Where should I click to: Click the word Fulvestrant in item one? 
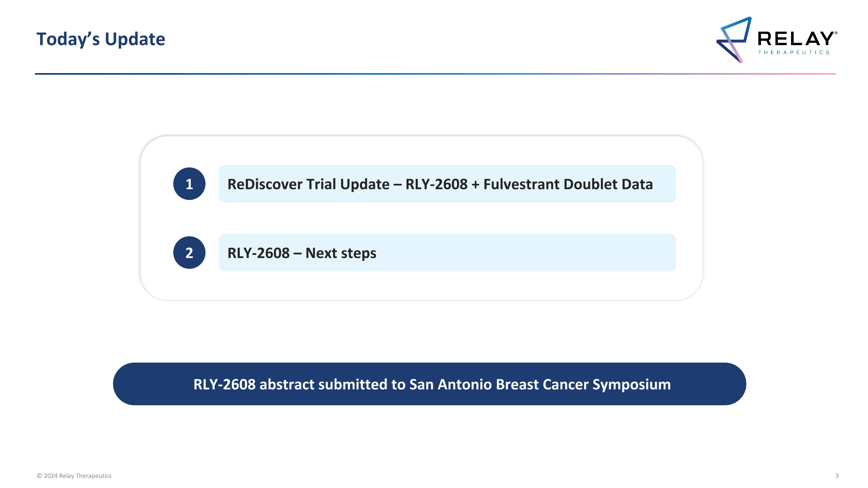pos(521,184)
